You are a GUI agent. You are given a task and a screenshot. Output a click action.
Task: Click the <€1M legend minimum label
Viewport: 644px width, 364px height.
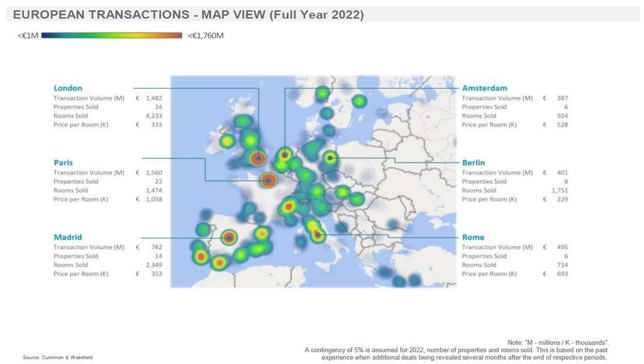(29, 36)
